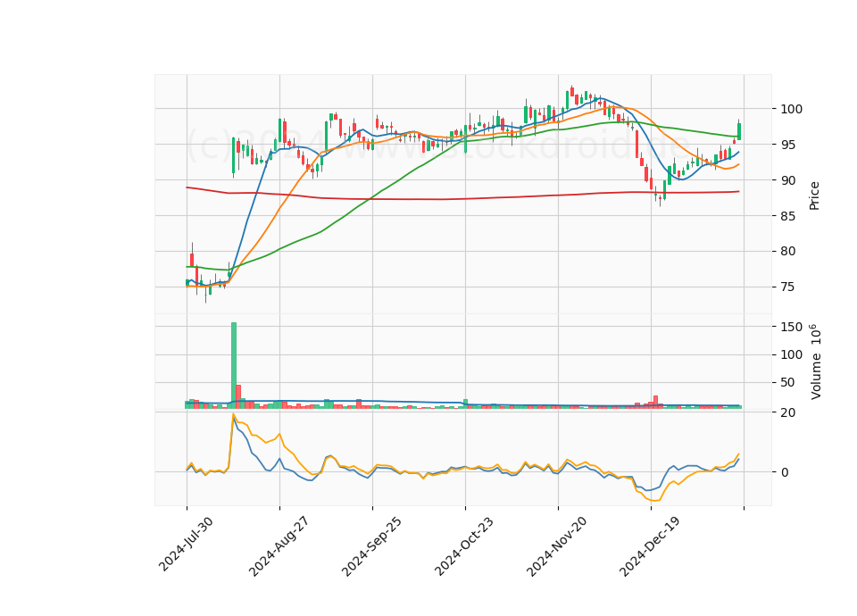This screenshot has height=616, width=857.
Task: Click the 2024-Sep-25 date label
Action: coord(371,546)
